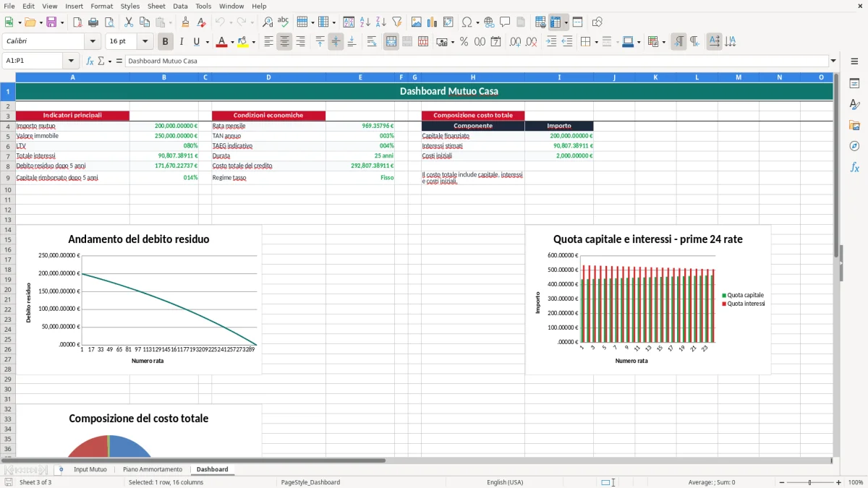Cut selection with the scissors icon

point(129,22)
